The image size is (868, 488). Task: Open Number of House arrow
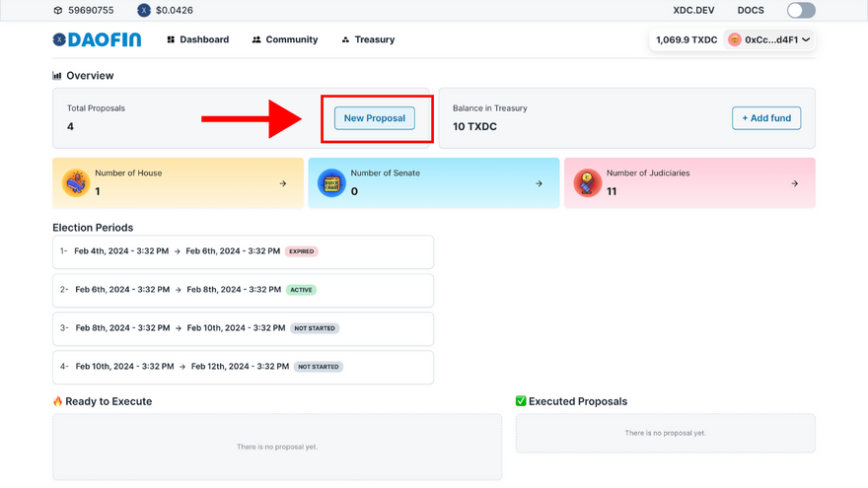pyautogui.click(x=283, y=183)
